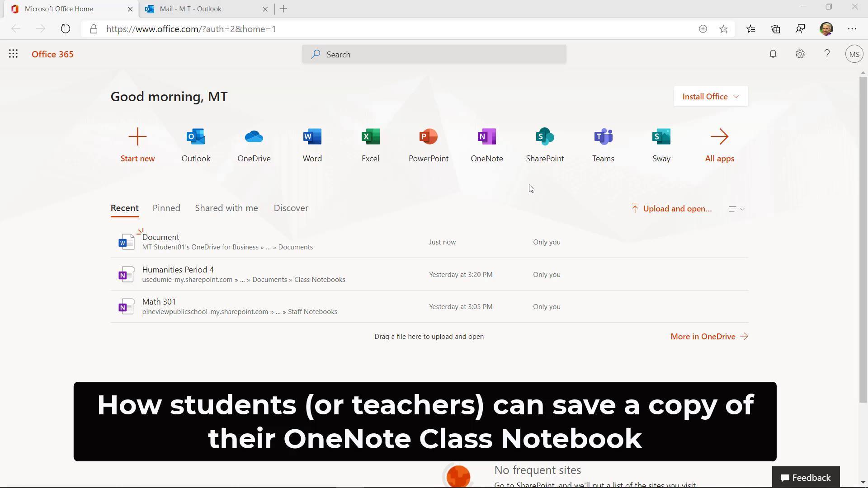Open the list view options dropdown

(736, 209)
